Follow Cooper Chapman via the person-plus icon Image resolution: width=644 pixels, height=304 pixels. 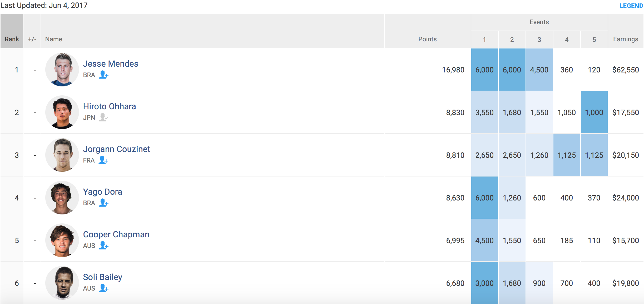[x=103, y=246]
